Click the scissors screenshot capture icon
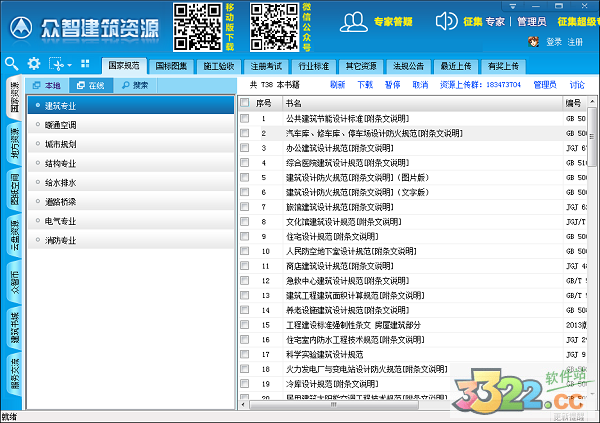The width and height of the screenshot is (600, 423). point(54,63)
